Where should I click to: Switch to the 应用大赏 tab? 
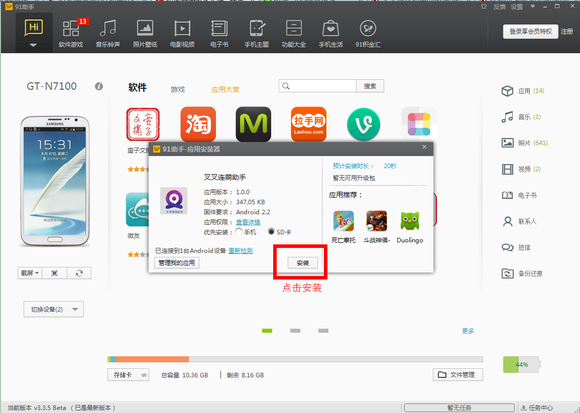[225, 89]
